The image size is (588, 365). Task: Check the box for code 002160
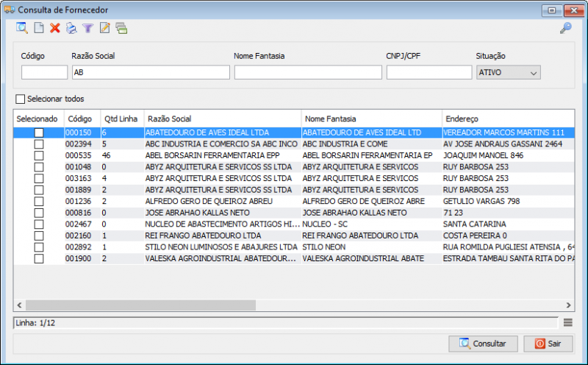tap(39, 235)
